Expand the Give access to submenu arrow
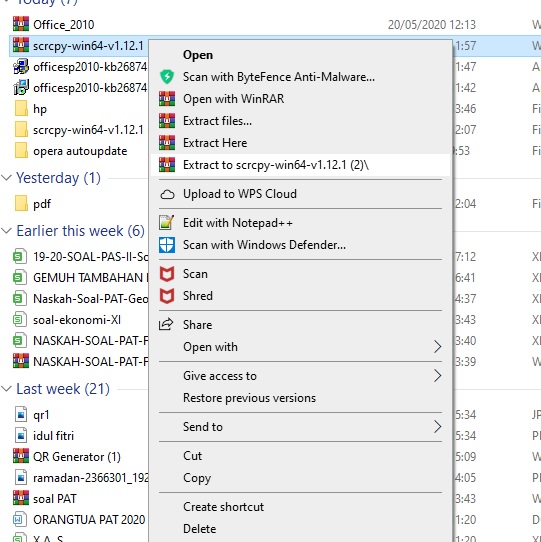541x542 pixels. tap(438, 376)
